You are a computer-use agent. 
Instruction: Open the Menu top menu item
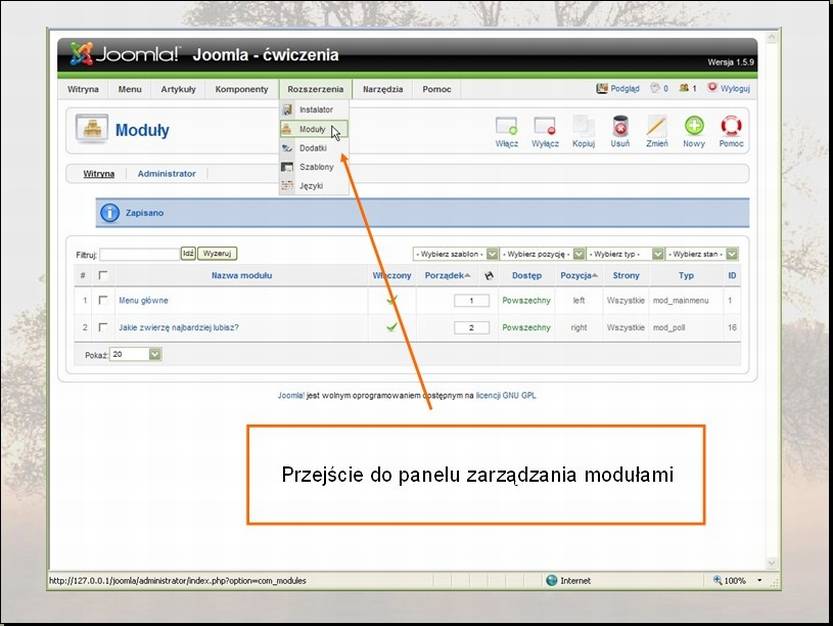[x=130, y=89]
